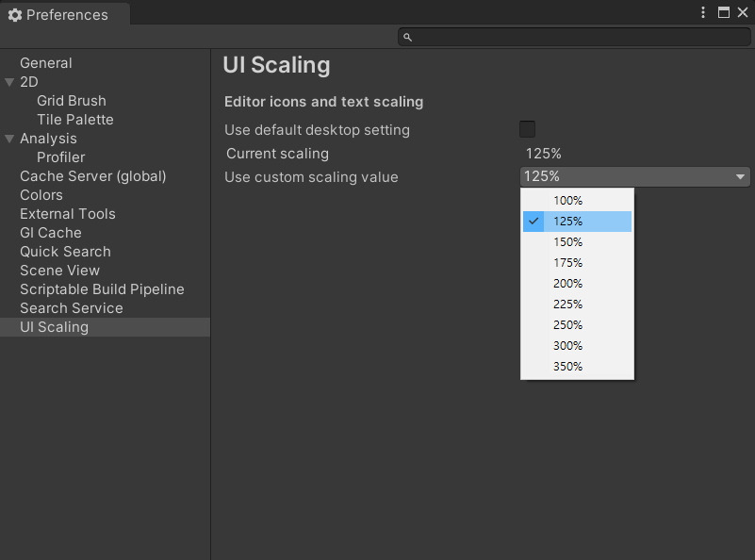
Task: Click the kebab menu icon in the title bar
Action: (703, 12)
